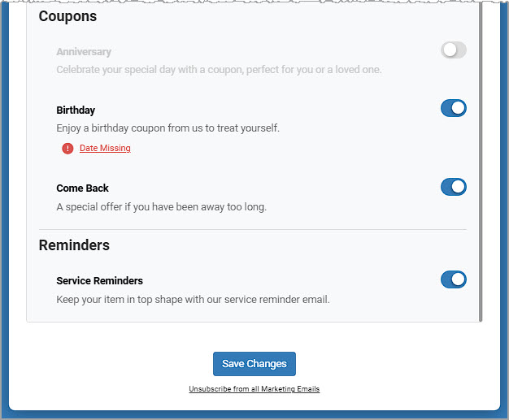Click the red error icon beside Date Missing
509x420 pixels.
click(67, 148)
